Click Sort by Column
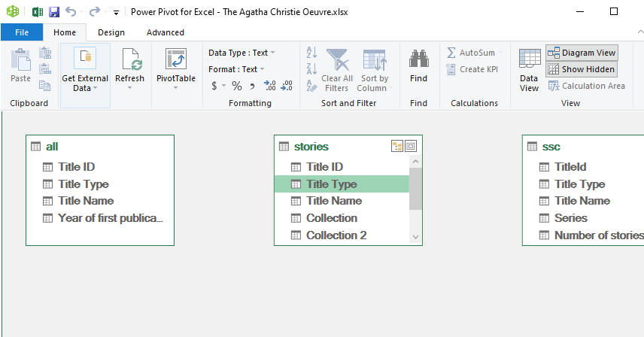Viewport: 644px width, 337px height. (374, 70)
